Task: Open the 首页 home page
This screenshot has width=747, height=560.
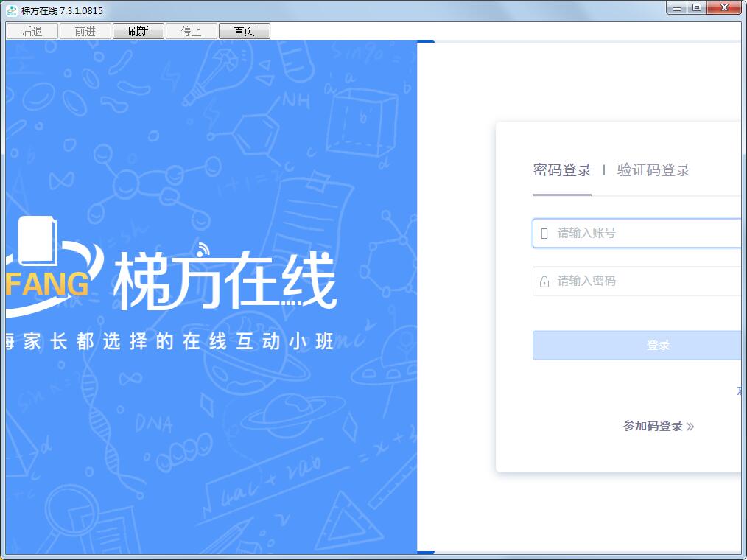Action: pyautogui.click(x=245, y=31)
